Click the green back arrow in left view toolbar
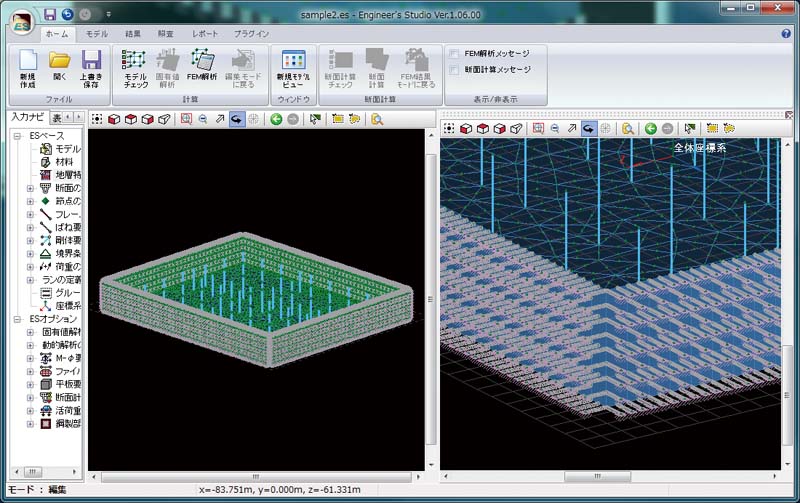This screenshot has width=800, height=503. click(x=276, y=119)
